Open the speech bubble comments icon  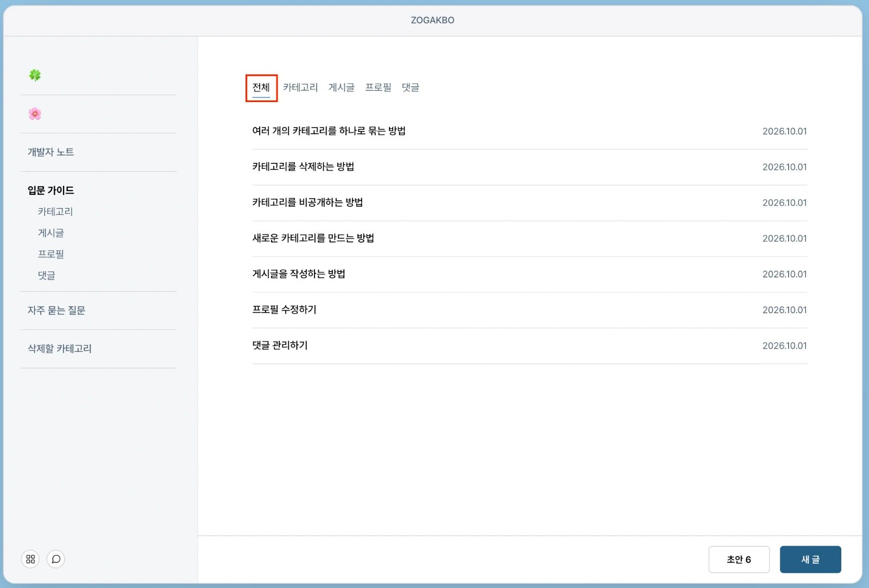pyautogui.click(x=56, y=559)
